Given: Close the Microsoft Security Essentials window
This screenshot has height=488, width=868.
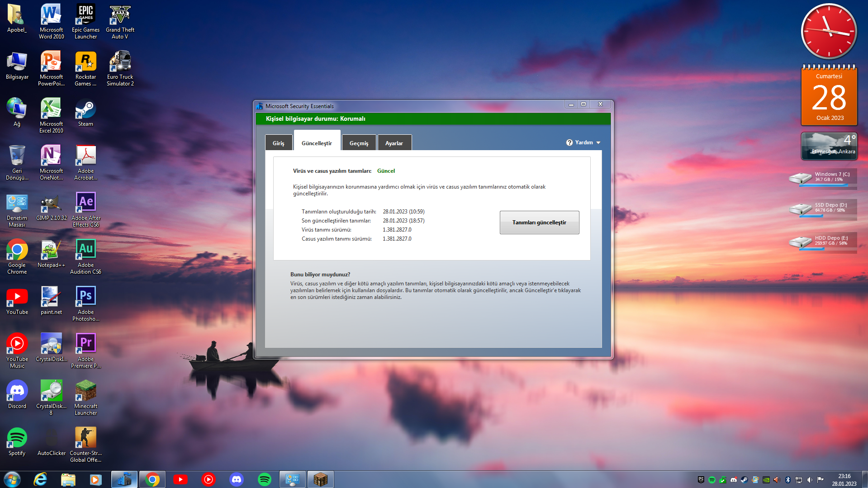Looking at the screenshot, I should tap(600, 104).
